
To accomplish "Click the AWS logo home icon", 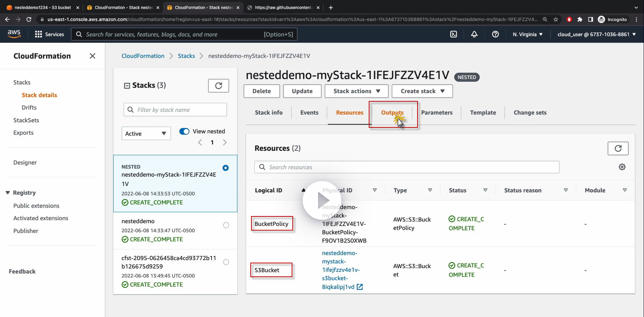I will pyautogui.click(x=14, y=34).
